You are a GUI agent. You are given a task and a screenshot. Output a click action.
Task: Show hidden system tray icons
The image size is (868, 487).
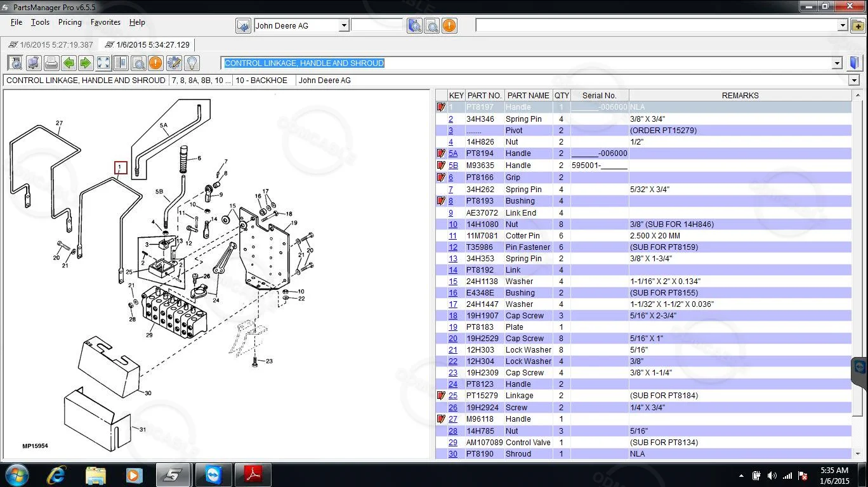[x=741, y=476]
